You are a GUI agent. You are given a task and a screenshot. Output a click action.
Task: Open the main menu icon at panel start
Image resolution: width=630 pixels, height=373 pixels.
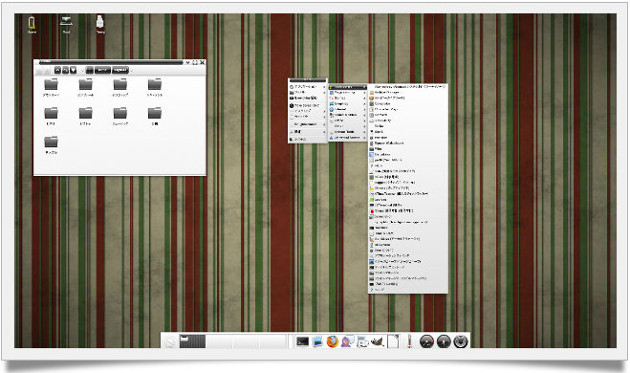click(170, 342)
